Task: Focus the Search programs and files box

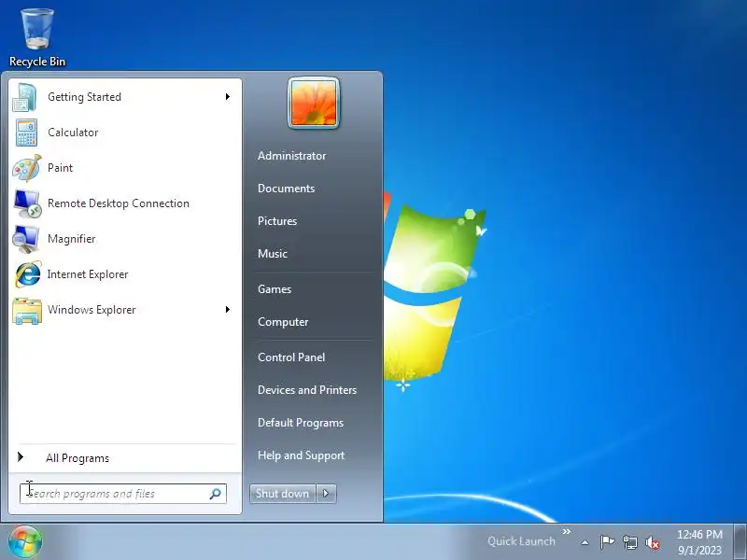Action: coord(123,494)
